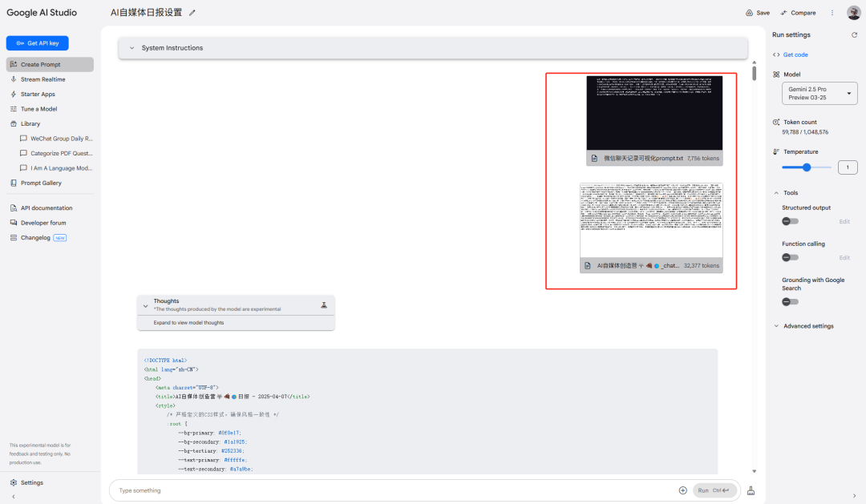Click the reset run settings icon
Image resolution: width=866 pixels, height=504 pixels.
coord(854,35)
